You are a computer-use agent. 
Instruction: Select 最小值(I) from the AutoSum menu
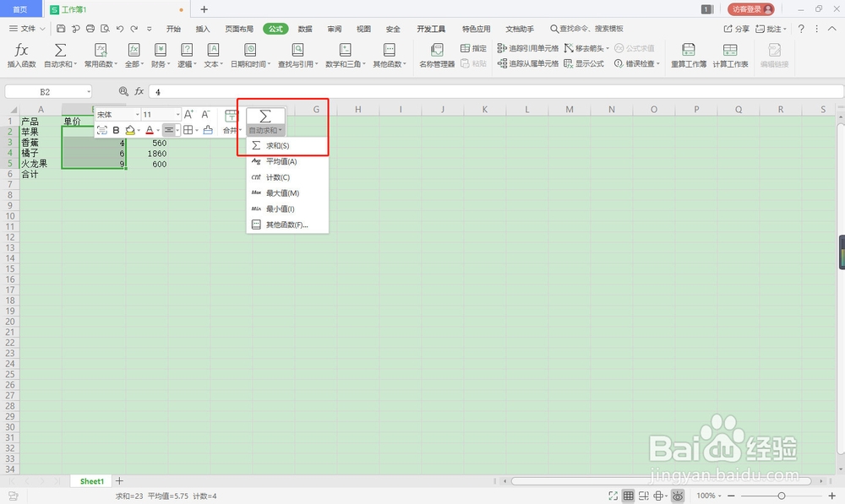pyautogui.click(x=287, y=209)
